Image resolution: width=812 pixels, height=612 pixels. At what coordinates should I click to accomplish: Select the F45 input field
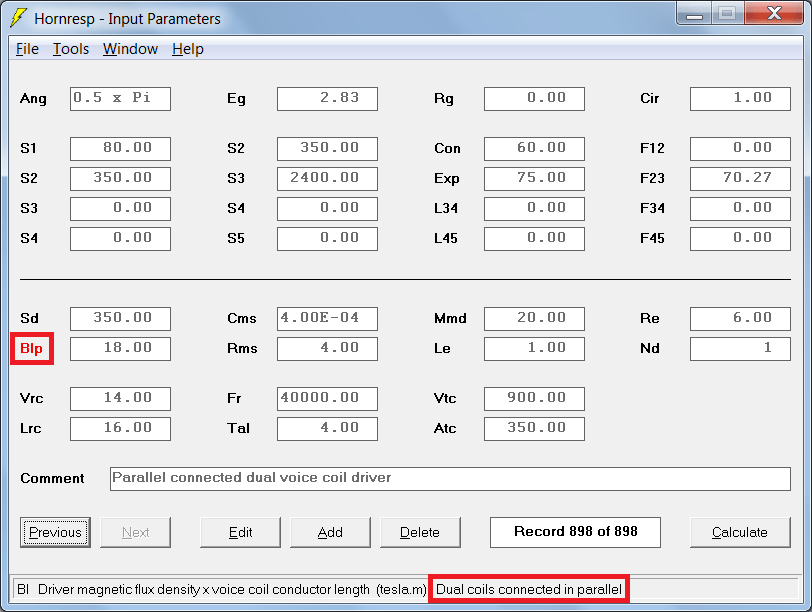coord(741,239)
